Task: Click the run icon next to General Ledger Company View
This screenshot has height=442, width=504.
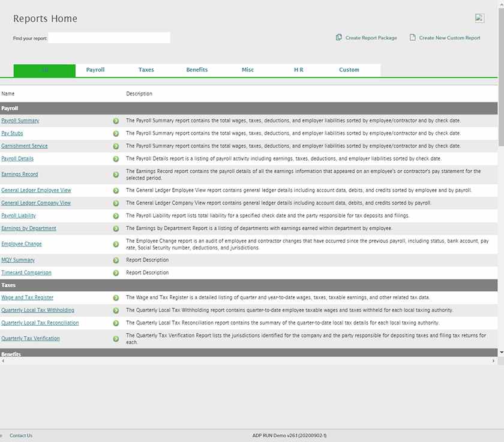Action: (x=116, y=203)
